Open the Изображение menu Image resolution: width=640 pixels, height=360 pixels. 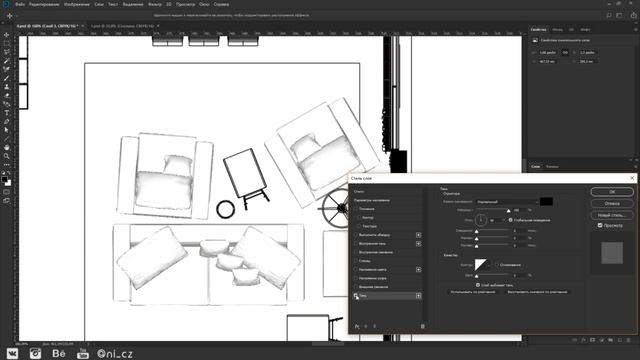77,4
